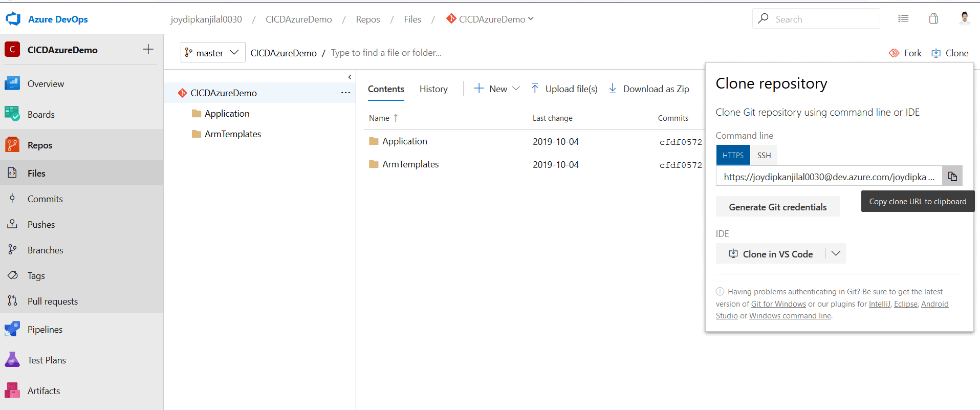Screen dimensions: 980x410
Task: Click the CICDAzureDemo project name in sidebar
Action: 62,50
